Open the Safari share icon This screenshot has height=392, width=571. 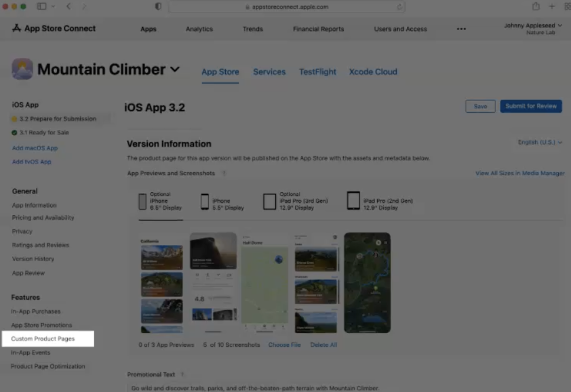pos(536,7)
